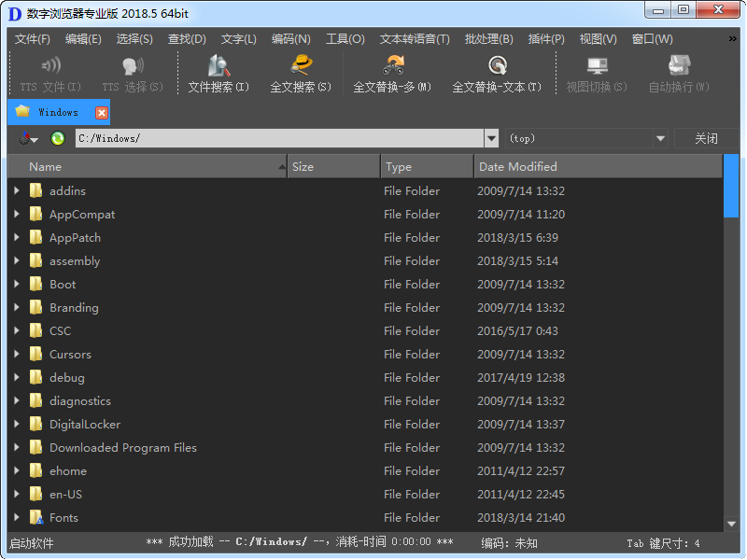Click the Cursors folder icon
This screenshot has height=560, width=747.
coord(35,354)
